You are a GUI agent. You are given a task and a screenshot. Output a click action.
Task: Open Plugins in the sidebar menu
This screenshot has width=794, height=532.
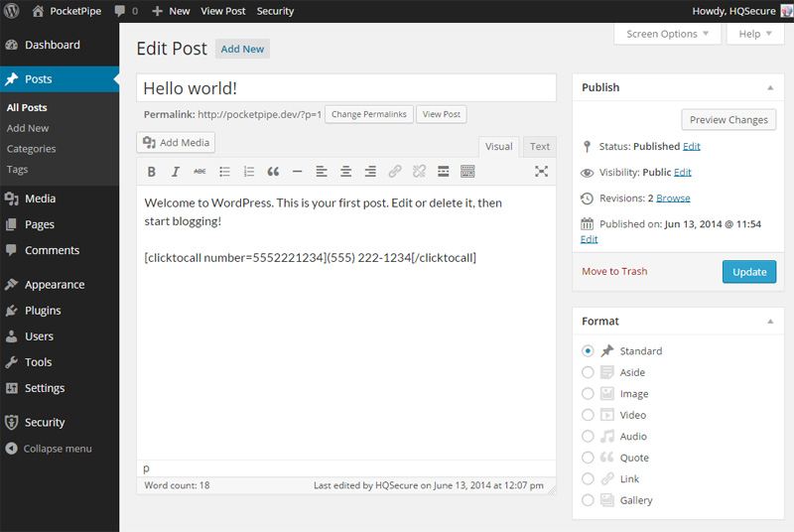click(43, 311)
